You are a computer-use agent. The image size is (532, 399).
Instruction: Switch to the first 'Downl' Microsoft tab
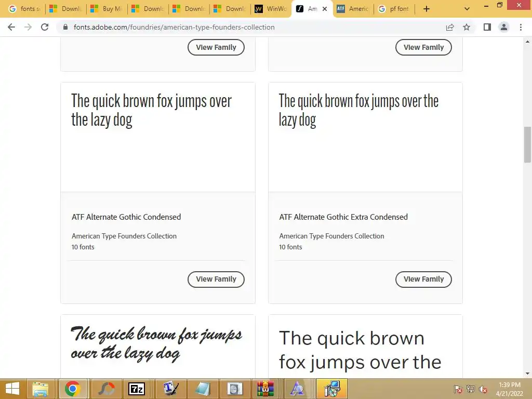point(65,9)
